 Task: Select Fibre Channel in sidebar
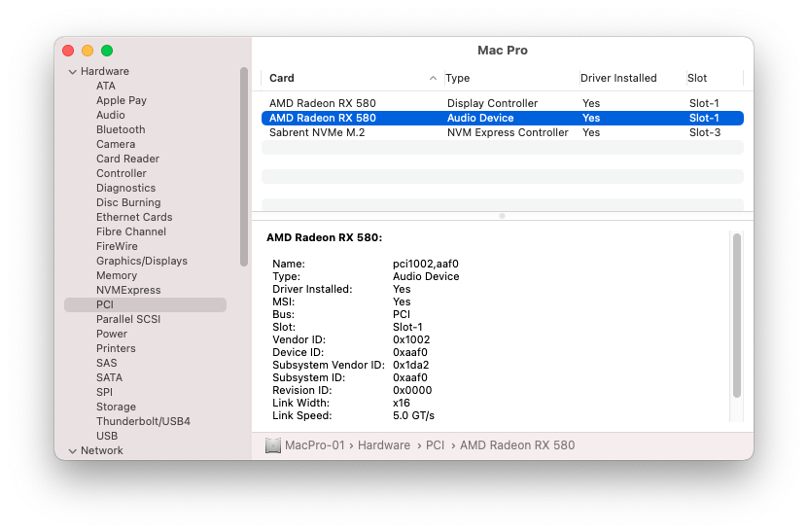pyautogui.click(x=131, y=232)
